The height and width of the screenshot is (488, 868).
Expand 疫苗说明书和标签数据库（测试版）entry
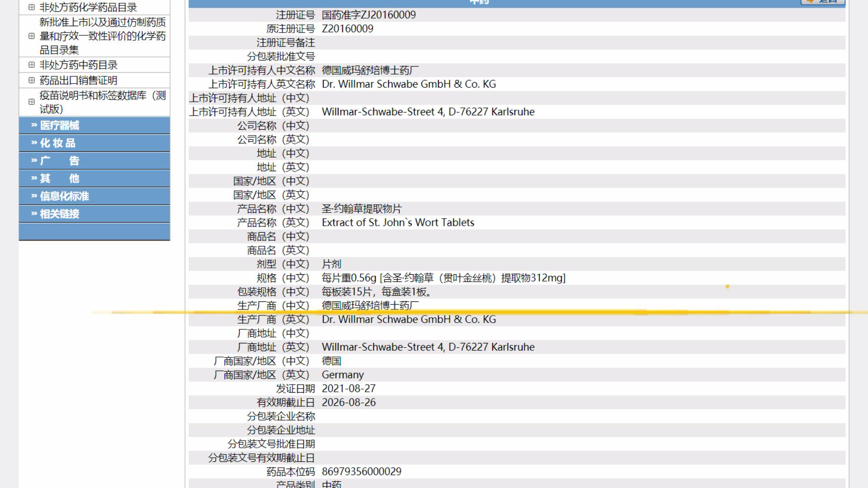(x=31, y=102)
